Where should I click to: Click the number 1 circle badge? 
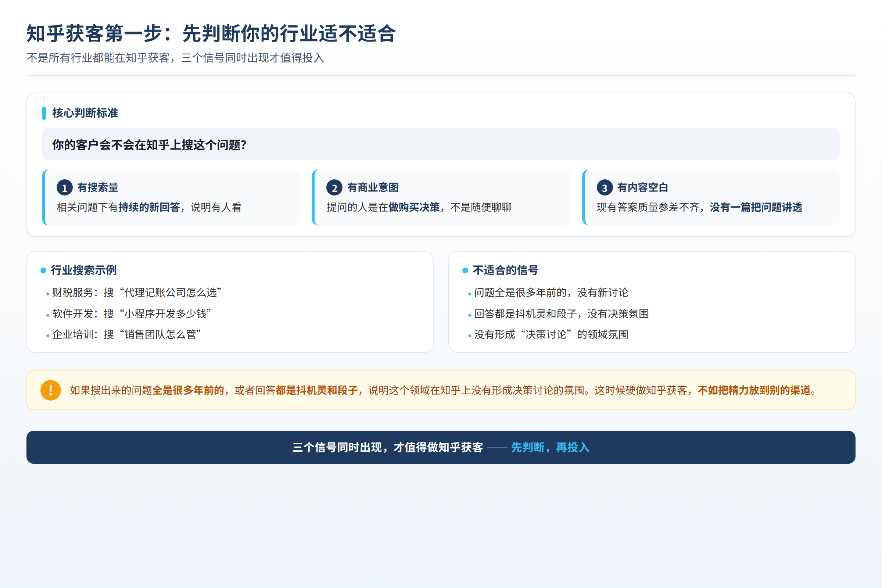click(x=65, y=188)
